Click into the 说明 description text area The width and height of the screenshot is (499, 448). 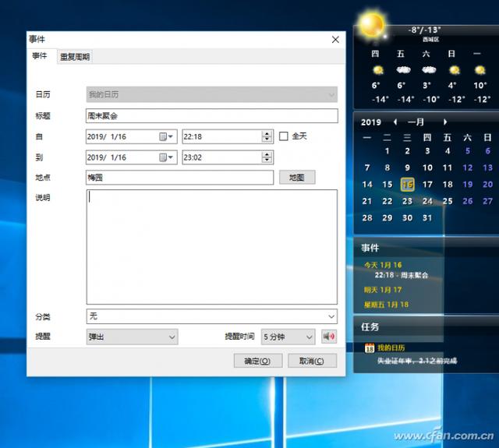pyautogui.click(x=211, y=246)
